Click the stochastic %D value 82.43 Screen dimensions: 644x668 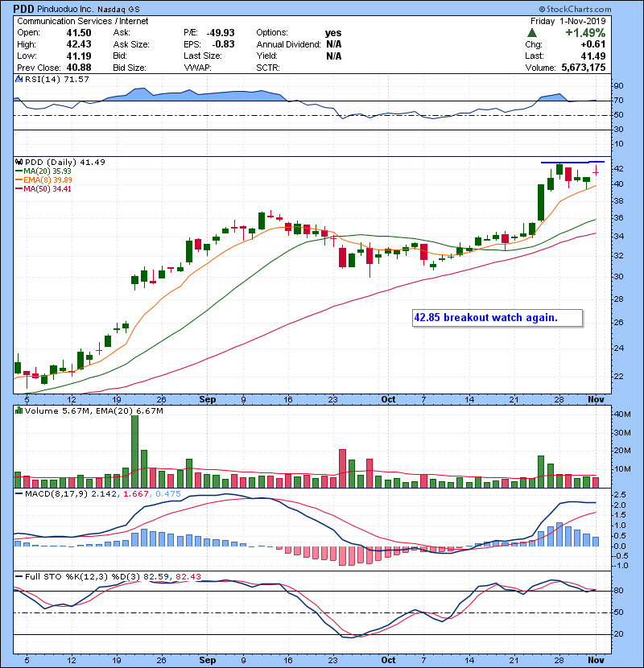(x=188, y=577)
